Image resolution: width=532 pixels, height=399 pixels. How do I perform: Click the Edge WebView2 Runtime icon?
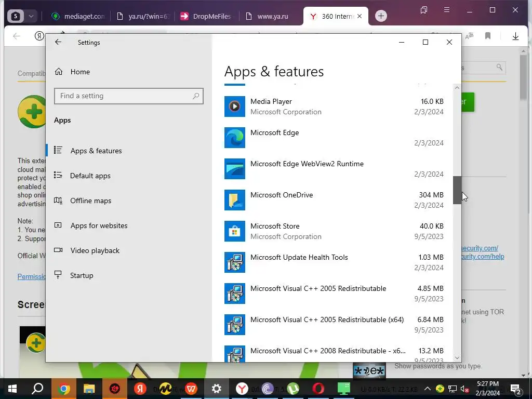point(235,169)
